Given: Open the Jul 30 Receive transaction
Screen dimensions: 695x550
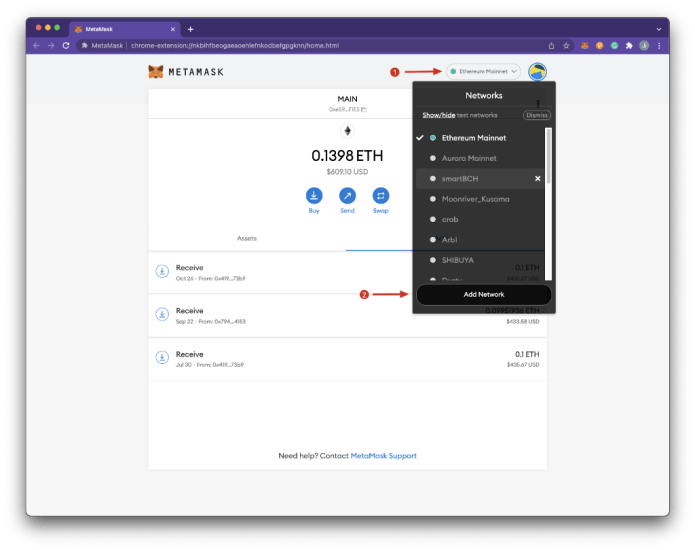Looking at the screenshot, I should [348, 359].
